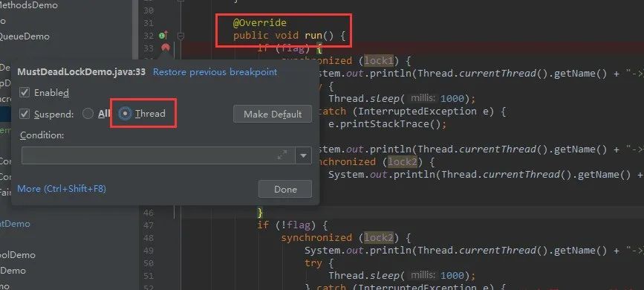Select QueueDemo in the project tree
Screen dimensions: 644x290
click(24, 36)
